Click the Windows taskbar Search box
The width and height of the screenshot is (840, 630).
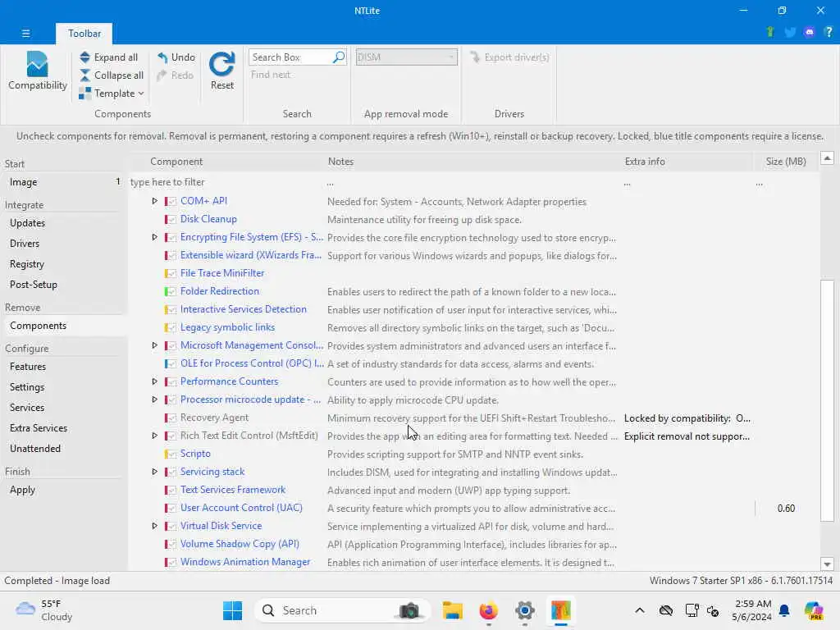[x=342, y=610]
